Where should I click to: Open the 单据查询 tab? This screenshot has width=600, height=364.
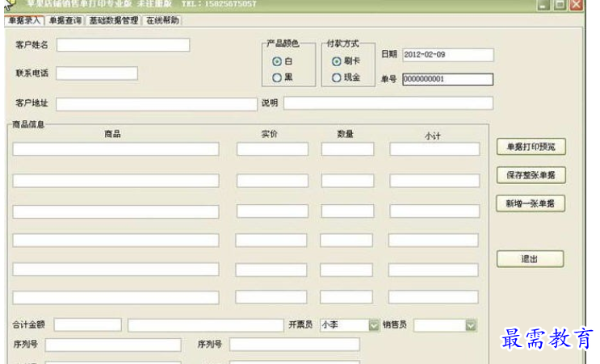(65, 20)
